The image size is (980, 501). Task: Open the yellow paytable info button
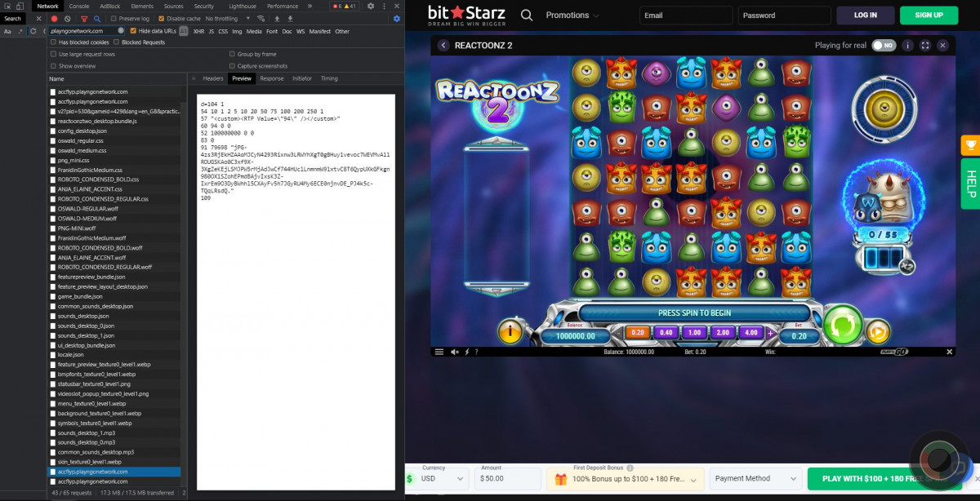pyautogui.click(x=511, y=330)
